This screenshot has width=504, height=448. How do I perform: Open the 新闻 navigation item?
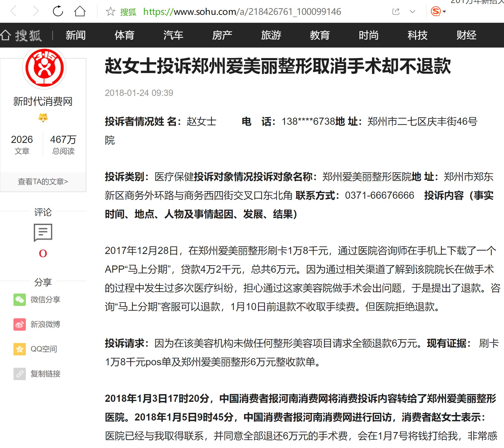(76, 35)
